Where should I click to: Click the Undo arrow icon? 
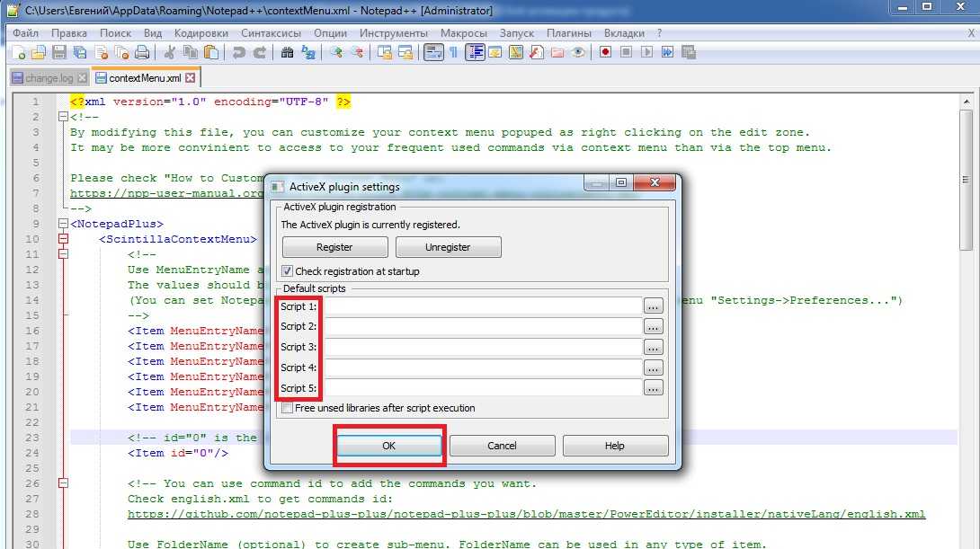coord(239,53)
